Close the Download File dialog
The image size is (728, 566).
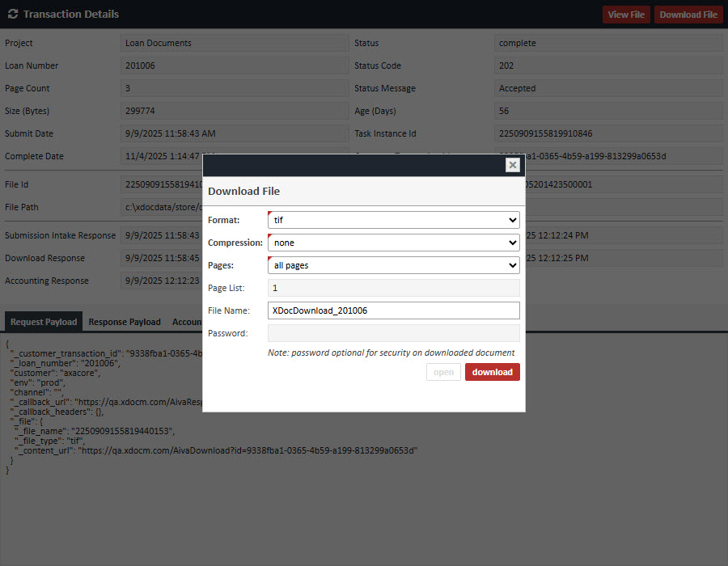tap(512, 165)
